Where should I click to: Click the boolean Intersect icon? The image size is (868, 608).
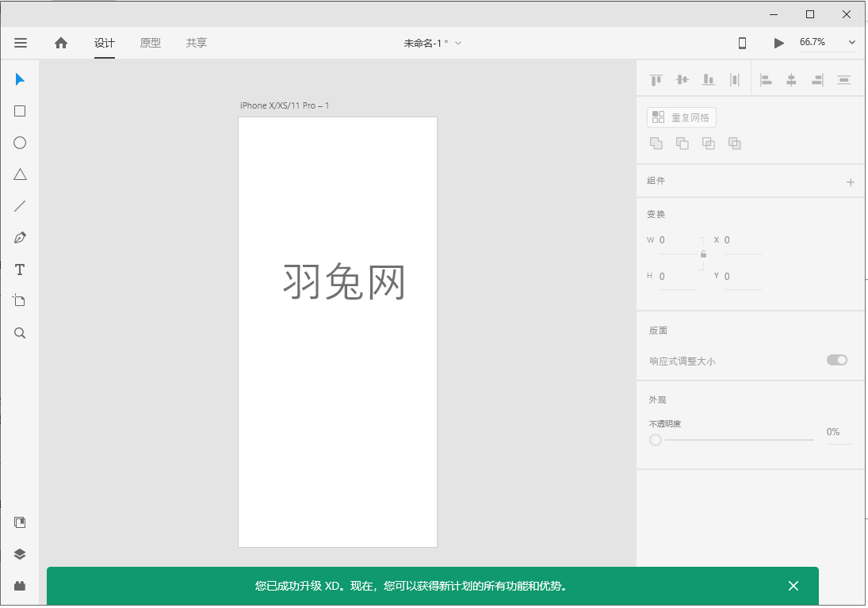click(709, 143)
